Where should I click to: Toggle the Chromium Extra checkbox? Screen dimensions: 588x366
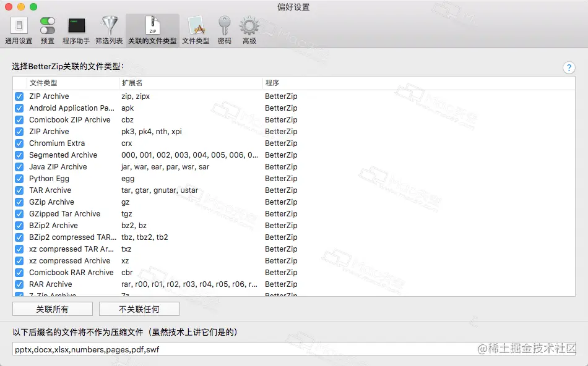point(19,143)
